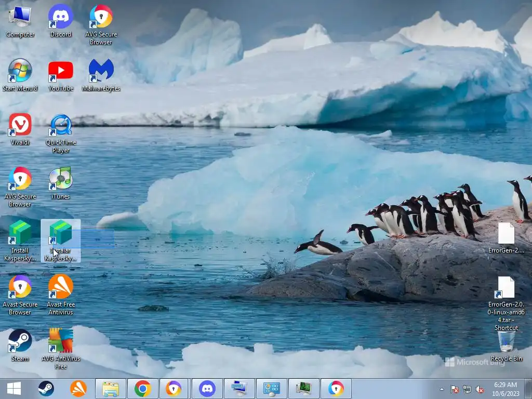
Task: Launch Google Chrome from the taskbar
Action: click(143, 389)
